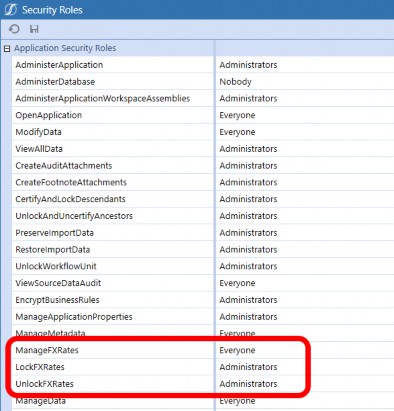Screen dimensions: 394x411
Task: Click the Save disk icon
Action: (34, 29)
